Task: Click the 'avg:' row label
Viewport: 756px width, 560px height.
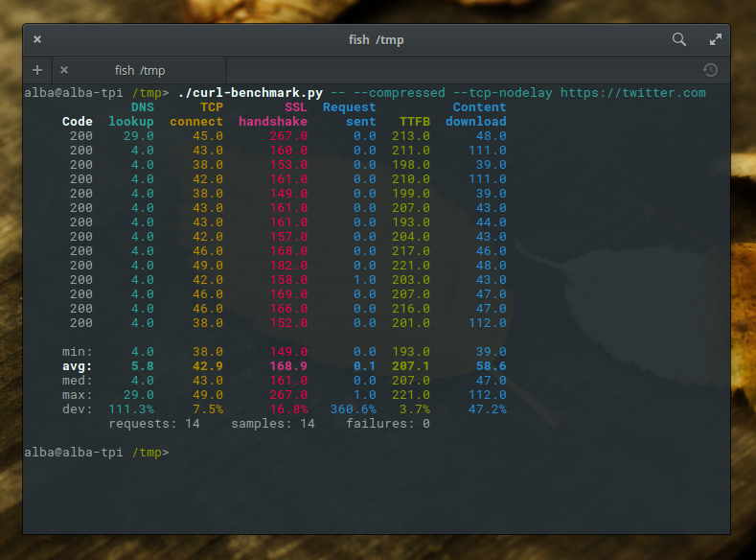Action: [x=78, y=366]
